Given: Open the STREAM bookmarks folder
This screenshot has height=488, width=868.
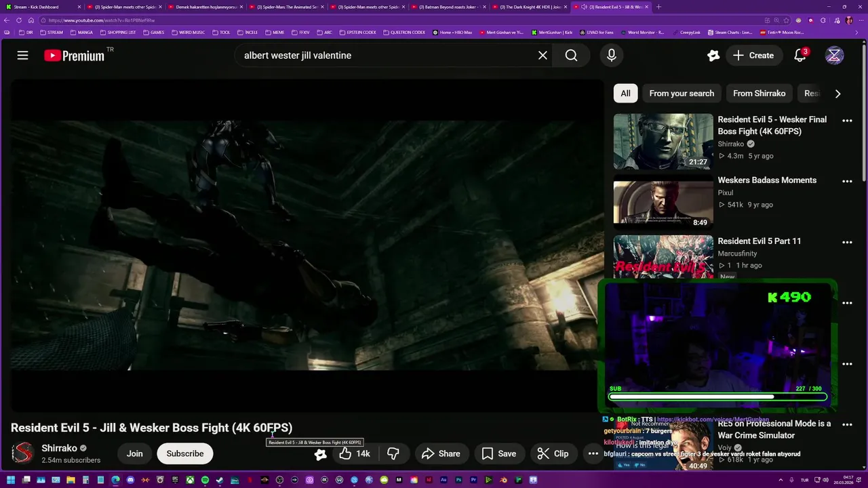Looking at the screenshot, I should (x=52, y=32).
